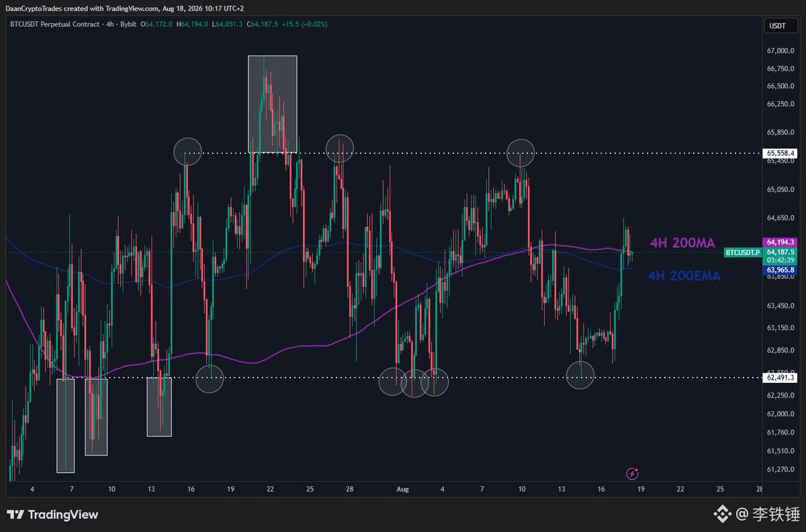Click the green BTCUSDT.P price line tag
This screenshot has width=806, height=532.
[x=742, y=253]
